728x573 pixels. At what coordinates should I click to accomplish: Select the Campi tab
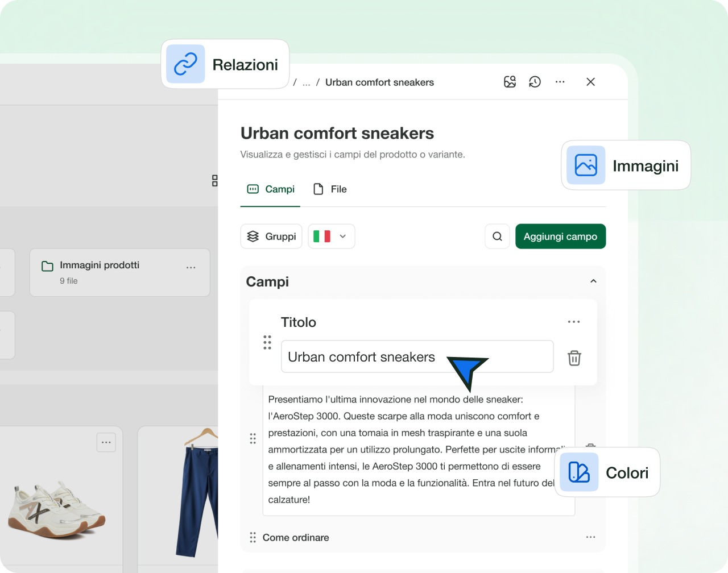[x=270, y=189]
